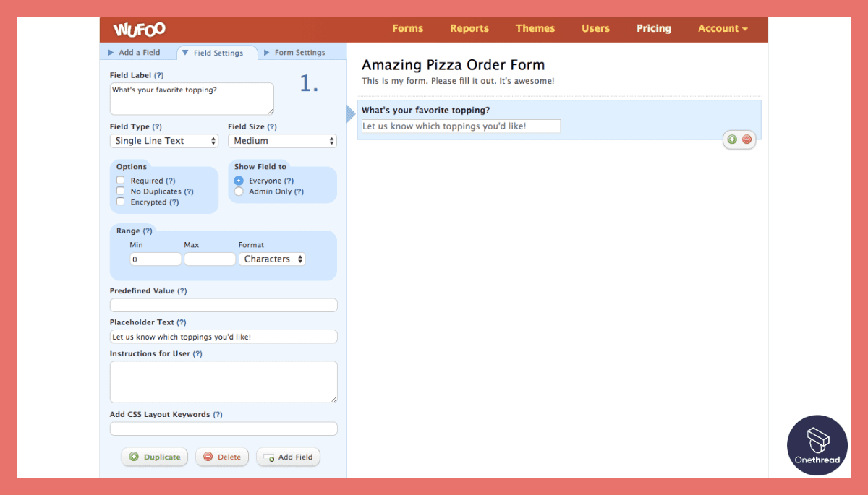Click help (?) beside Range heading
868x495 pixels.
coord(148,231)
